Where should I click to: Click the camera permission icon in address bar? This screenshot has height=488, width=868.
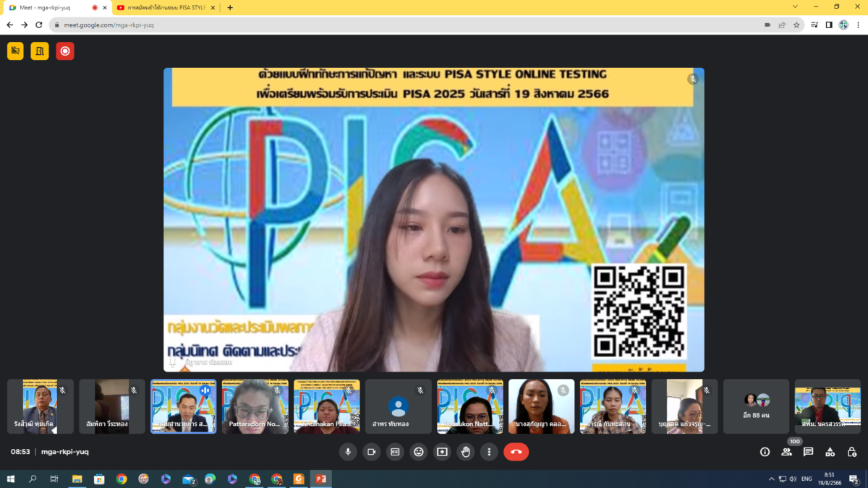tap(767, 25)
